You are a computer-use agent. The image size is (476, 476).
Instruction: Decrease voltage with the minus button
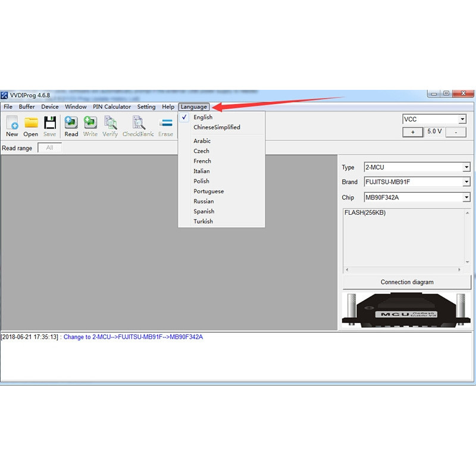(x=456, y=132)
